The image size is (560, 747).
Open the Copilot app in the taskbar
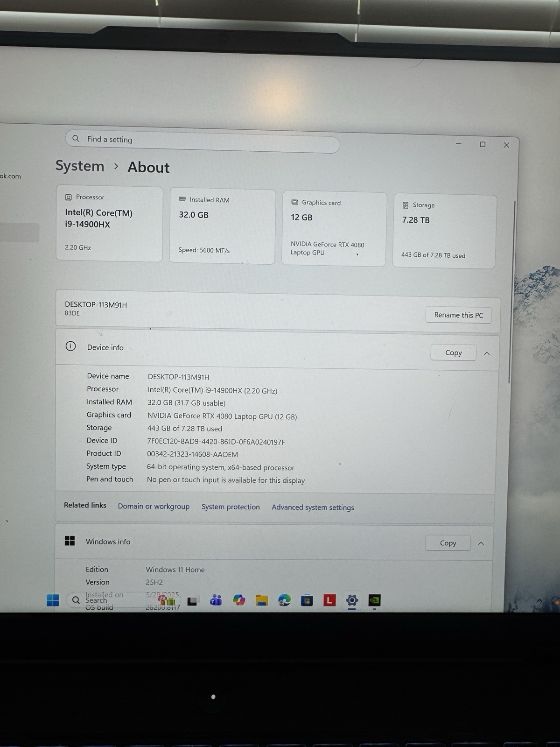pyautogui.click(x=239, y=600)
